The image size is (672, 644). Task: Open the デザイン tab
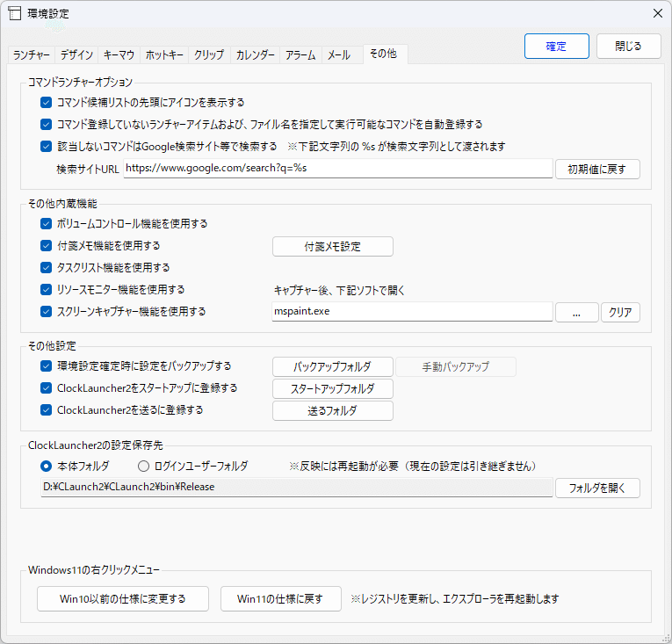tap(76, 54)
